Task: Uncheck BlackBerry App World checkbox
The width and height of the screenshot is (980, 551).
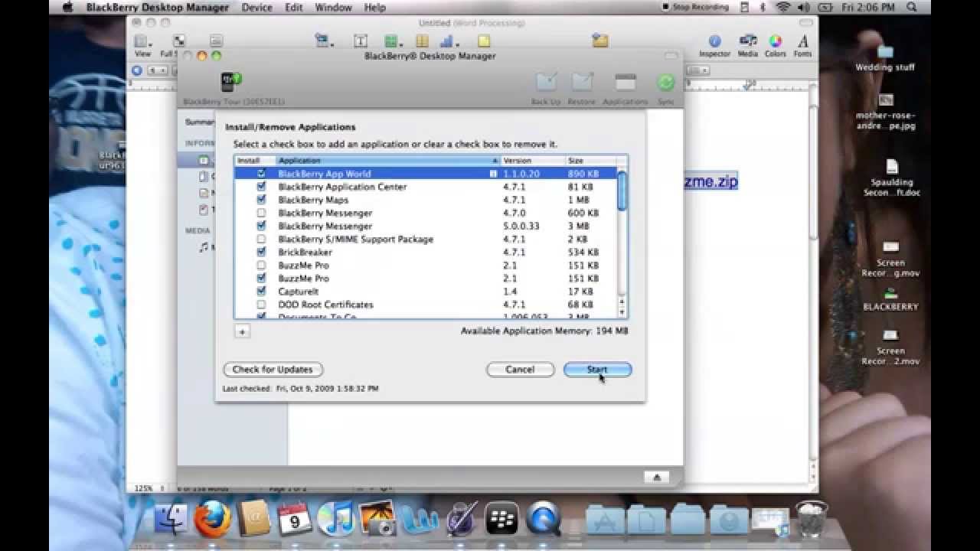Action: [x=262, y=174]
